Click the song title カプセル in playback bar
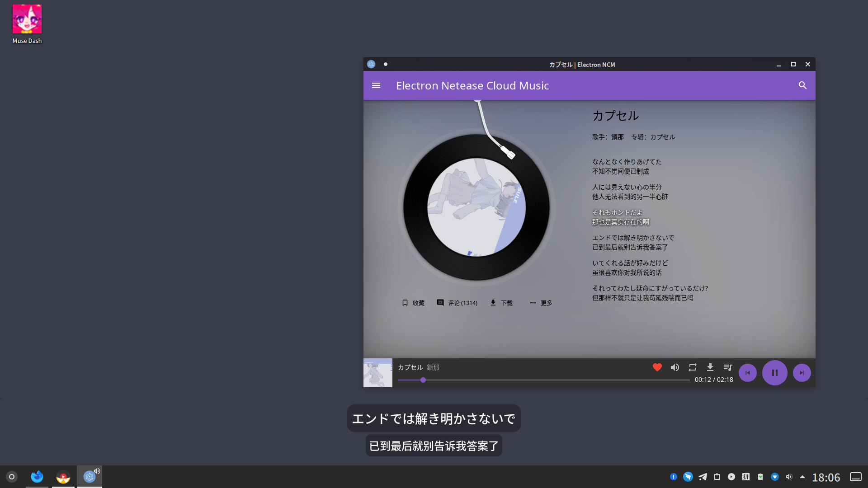 click(410, 367)
